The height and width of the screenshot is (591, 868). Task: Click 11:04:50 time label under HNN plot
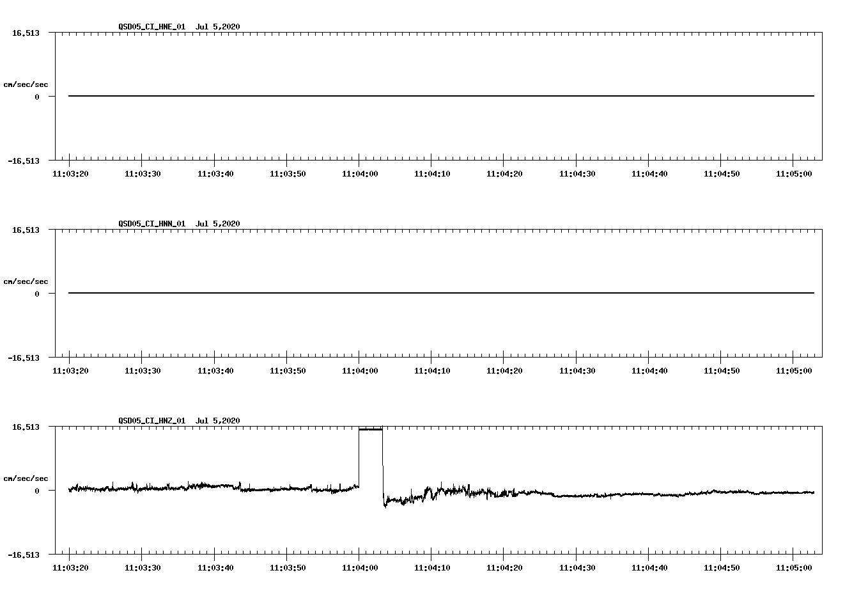[x=721, y=370]
